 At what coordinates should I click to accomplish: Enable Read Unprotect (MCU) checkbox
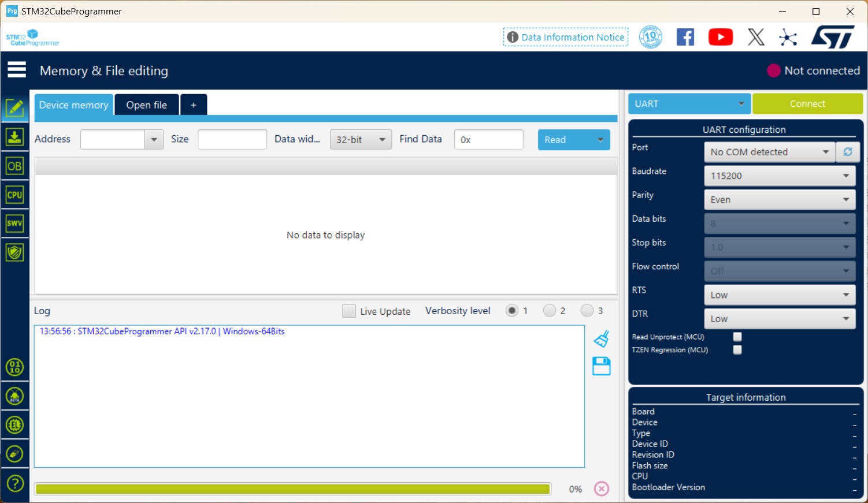tap(737, 337)
